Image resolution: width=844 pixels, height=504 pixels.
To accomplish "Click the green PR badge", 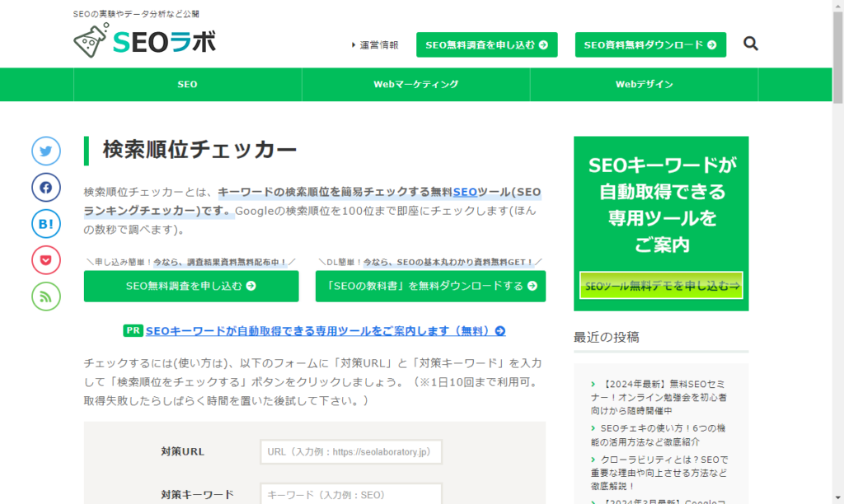I will [x=133, y=330].
